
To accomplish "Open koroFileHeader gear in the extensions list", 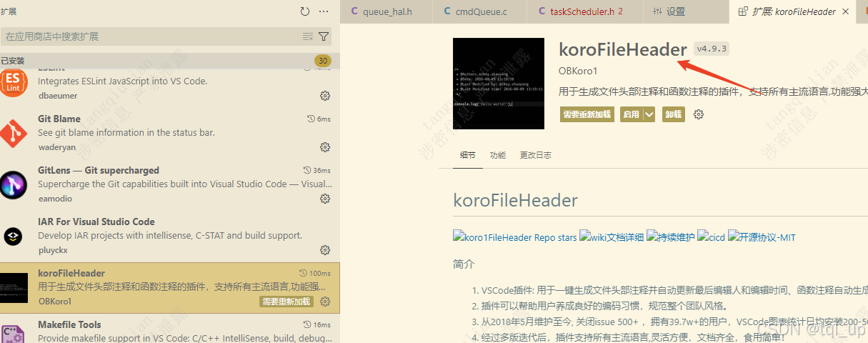I will point(325,302).
